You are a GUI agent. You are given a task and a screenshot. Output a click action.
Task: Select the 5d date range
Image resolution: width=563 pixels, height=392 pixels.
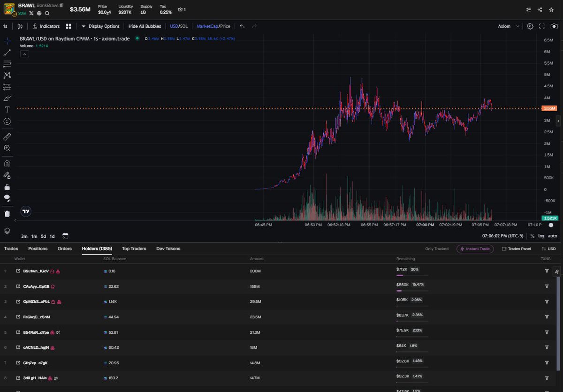[43, 236]
